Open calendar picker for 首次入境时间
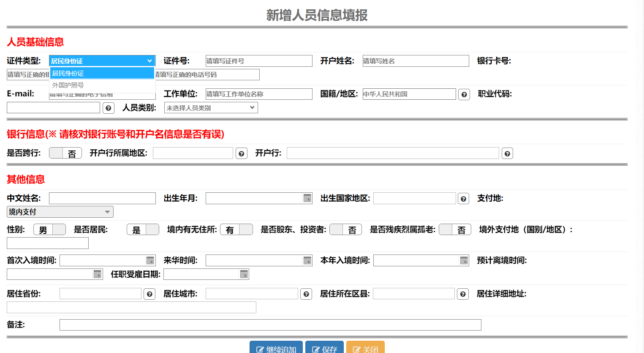644x353 pixels. coord(150,260)
